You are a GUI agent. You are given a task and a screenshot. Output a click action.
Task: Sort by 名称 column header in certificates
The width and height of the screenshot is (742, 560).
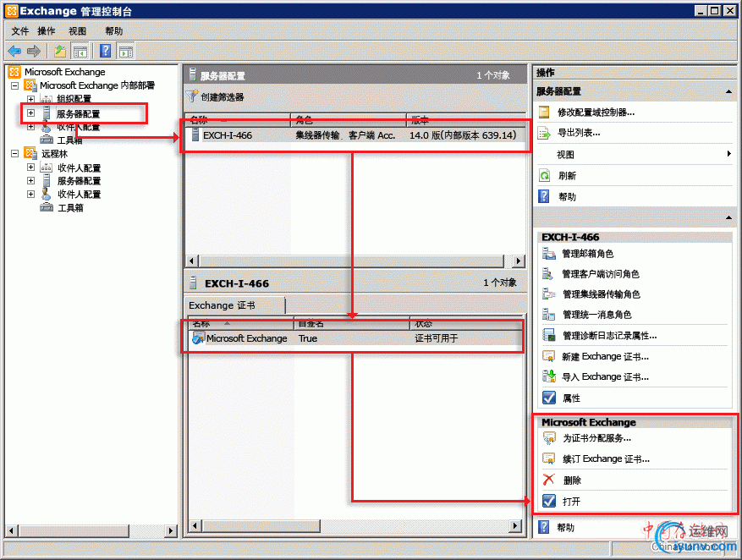241,323
